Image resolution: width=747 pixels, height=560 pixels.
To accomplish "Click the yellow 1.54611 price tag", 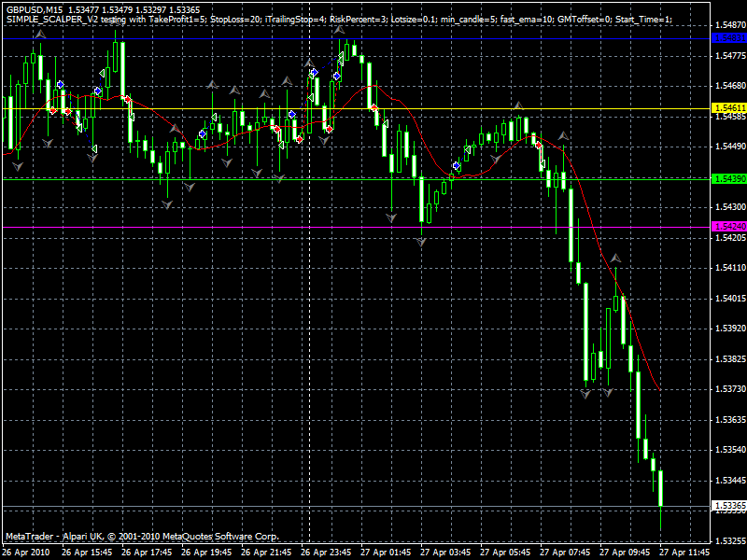I will 728,108.
